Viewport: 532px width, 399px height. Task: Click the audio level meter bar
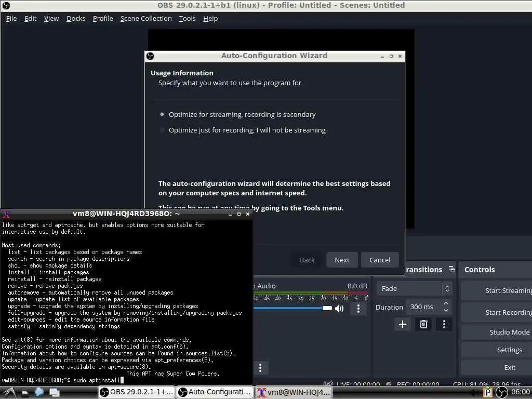point(311,293)
